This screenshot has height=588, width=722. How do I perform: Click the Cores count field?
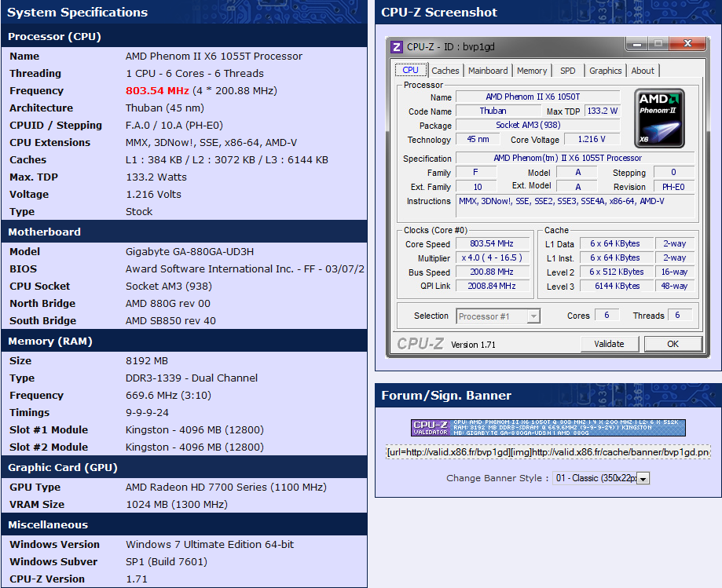[x=607, y=315]
